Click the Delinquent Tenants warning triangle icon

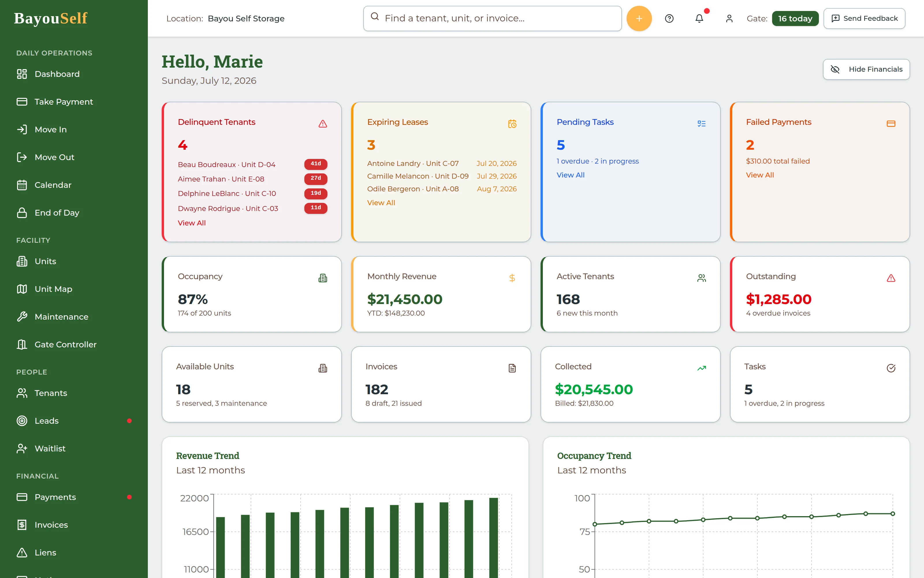click(323, 123)
